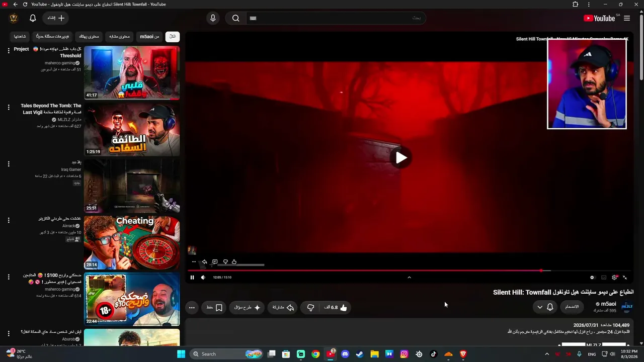644x362 pixels.
Task: Open YouTube notifications bell in header
Action: [x=33, y=18]
